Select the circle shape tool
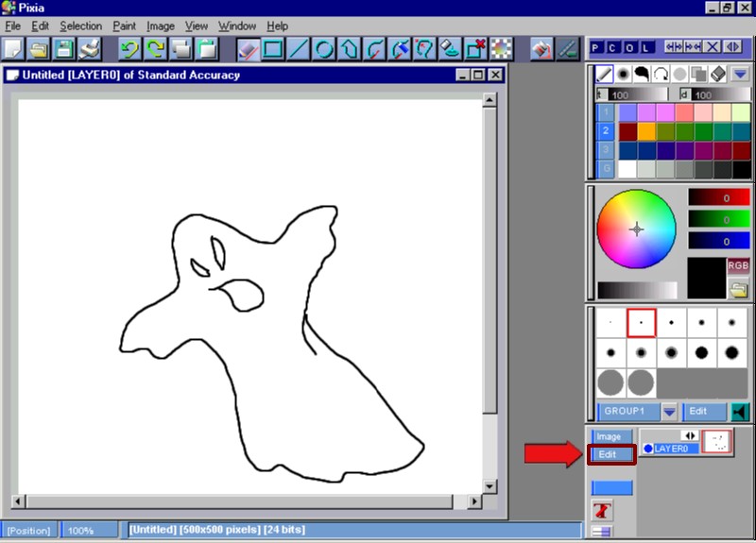This screenshot has width=756, height=543. pyautogui.click(x=324, y=48)
